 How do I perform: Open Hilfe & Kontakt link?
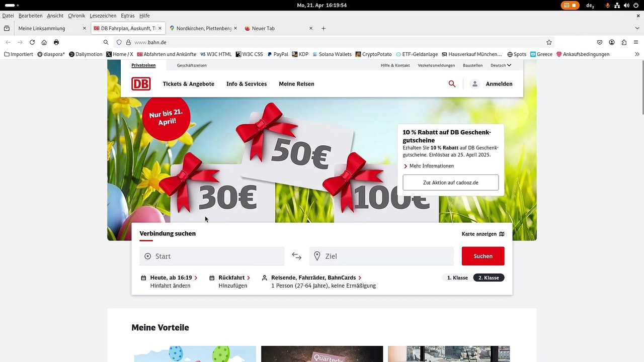point(395,65)
